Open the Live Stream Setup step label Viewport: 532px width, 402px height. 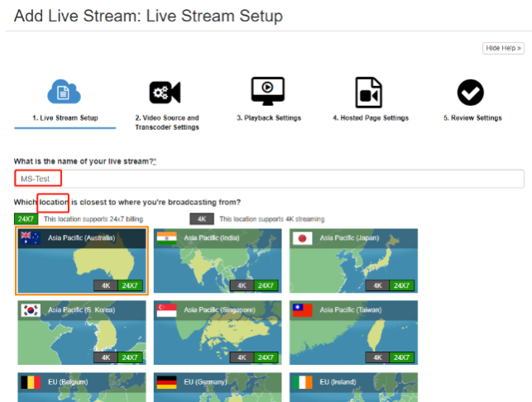click(x=65, y=118)
